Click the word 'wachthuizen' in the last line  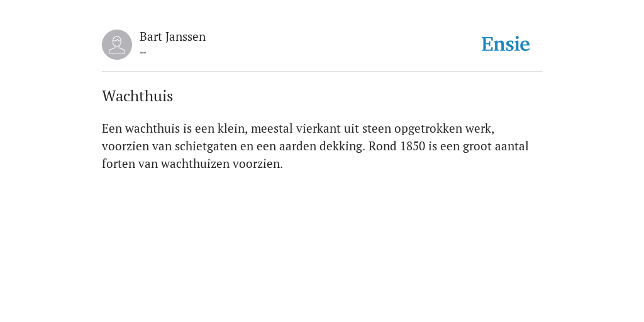(195, 164)
